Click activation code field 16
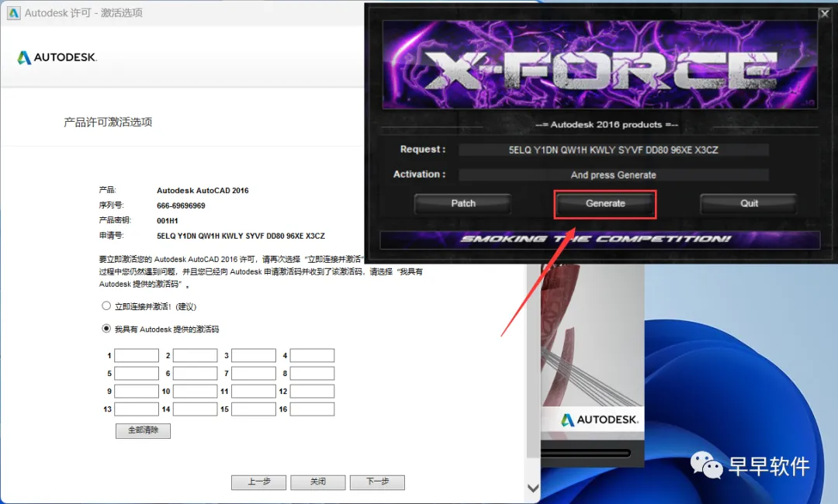The image size is (838, 504). pyautogui.click(x=312, y=409)
